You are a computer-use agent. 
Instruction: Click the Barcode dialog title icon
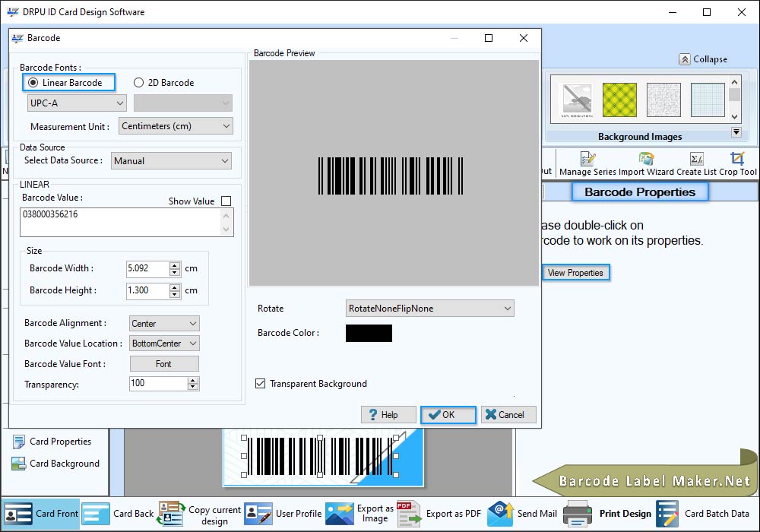click(x=17, y=38)
